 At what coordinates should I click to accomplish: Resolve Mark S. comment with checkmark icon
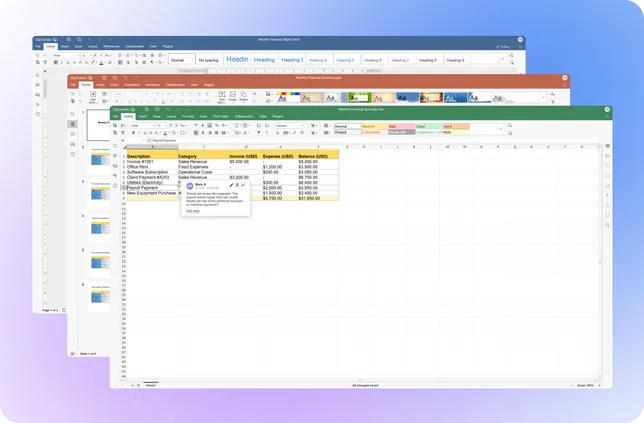pos(243,186)
